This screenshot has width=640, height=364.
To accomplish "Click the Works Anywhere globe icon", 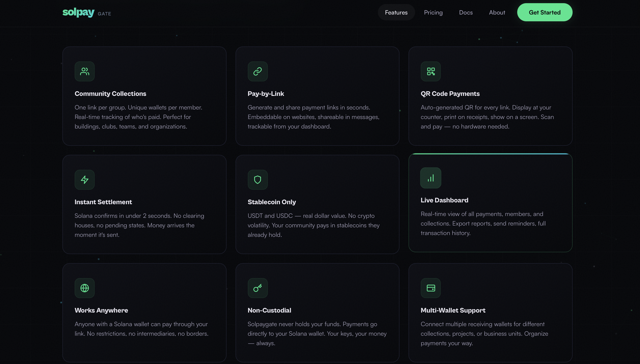I will [x=85, y=288].
